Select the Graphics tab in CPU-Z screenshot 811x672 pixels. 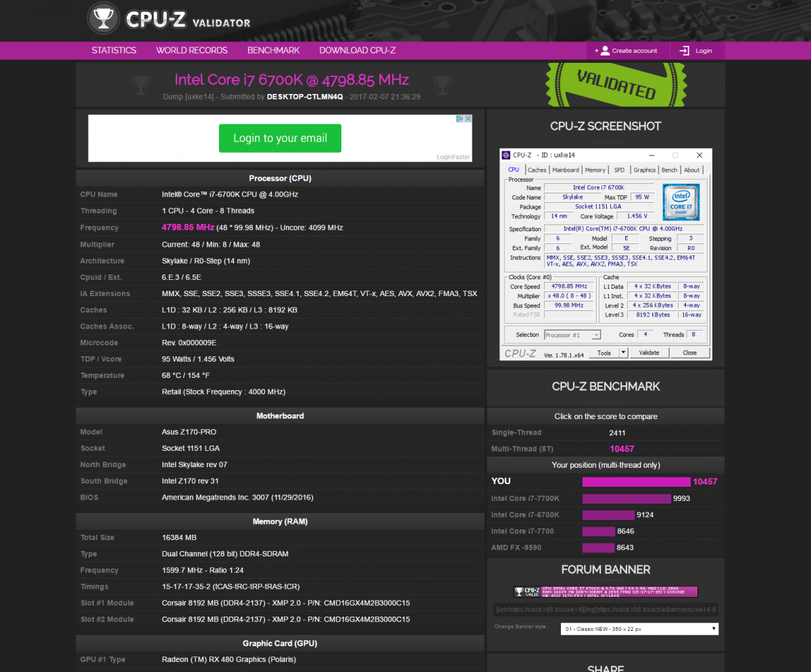(x=645, y=170)
